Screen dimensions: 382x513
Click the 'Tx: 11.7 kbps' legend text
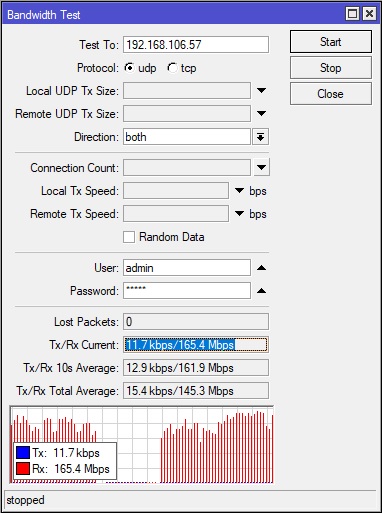coord(66,453)
